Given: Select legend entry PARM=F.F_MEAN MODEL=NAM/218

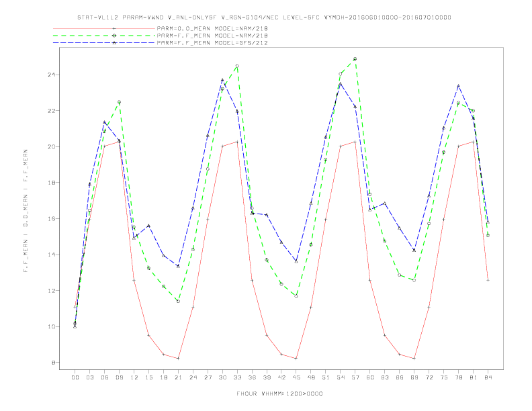Looking at the screenshot, I should pyautogui.click(x=212, y=36).
